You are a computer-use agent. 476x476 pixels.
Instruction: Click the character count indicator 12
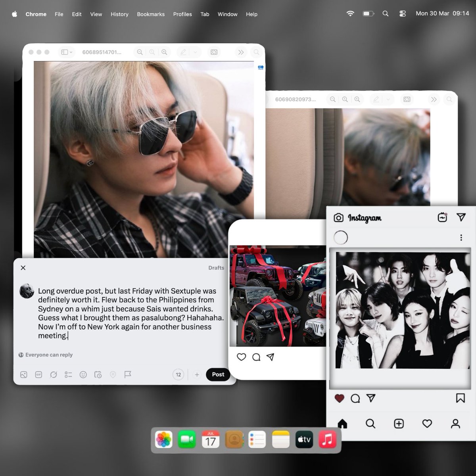click(178, 374)
